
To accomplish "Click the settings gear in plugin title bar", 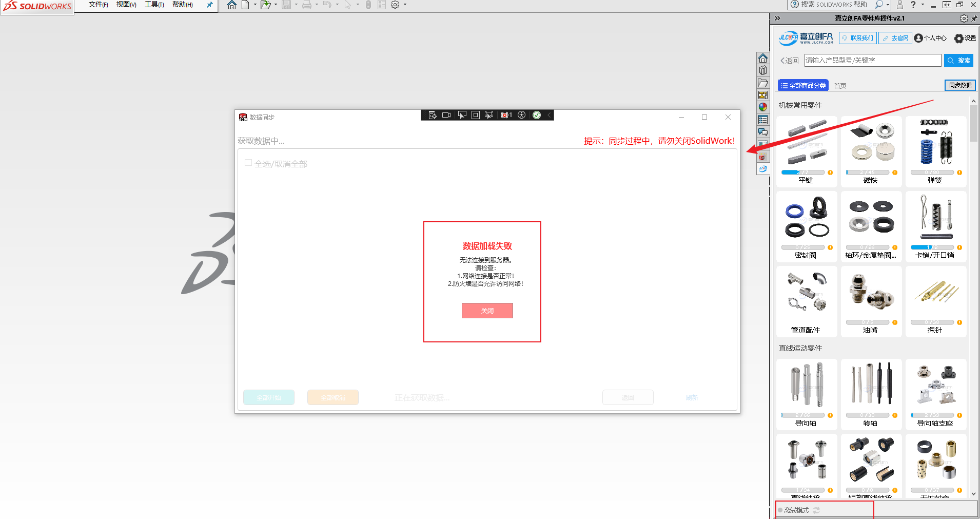I will 964,18.
